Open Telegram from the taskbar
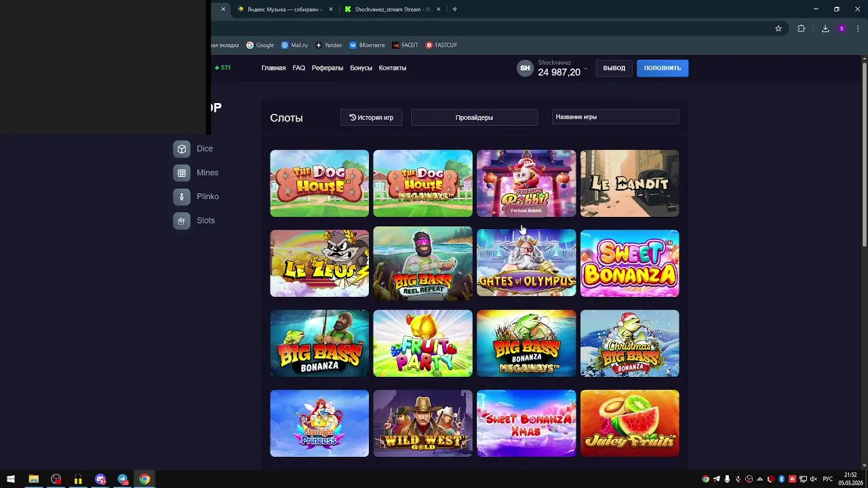 pyautogui.click(x=123, y=479)
